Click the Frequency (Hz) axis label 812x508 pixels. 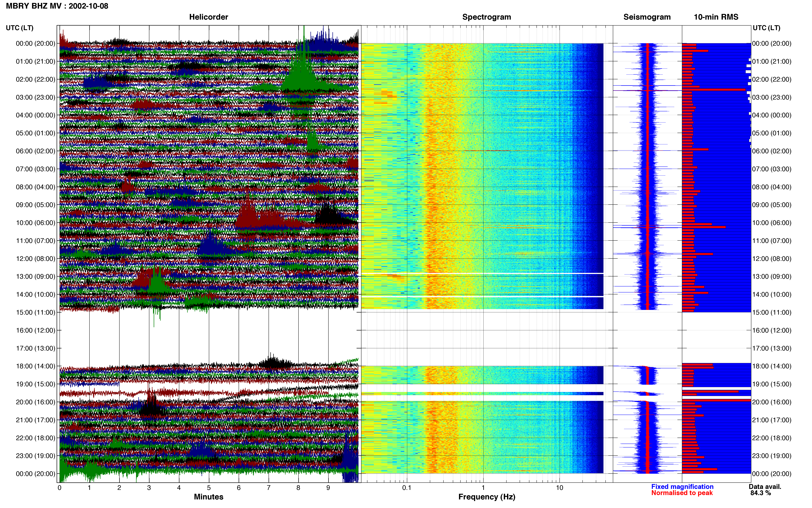coord(487,497)
